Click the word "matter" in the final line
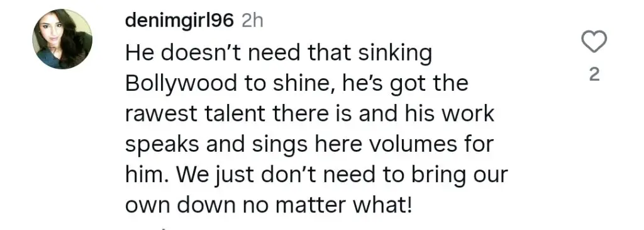This screenshot has height=230, width=644. [x=311, y=205]
